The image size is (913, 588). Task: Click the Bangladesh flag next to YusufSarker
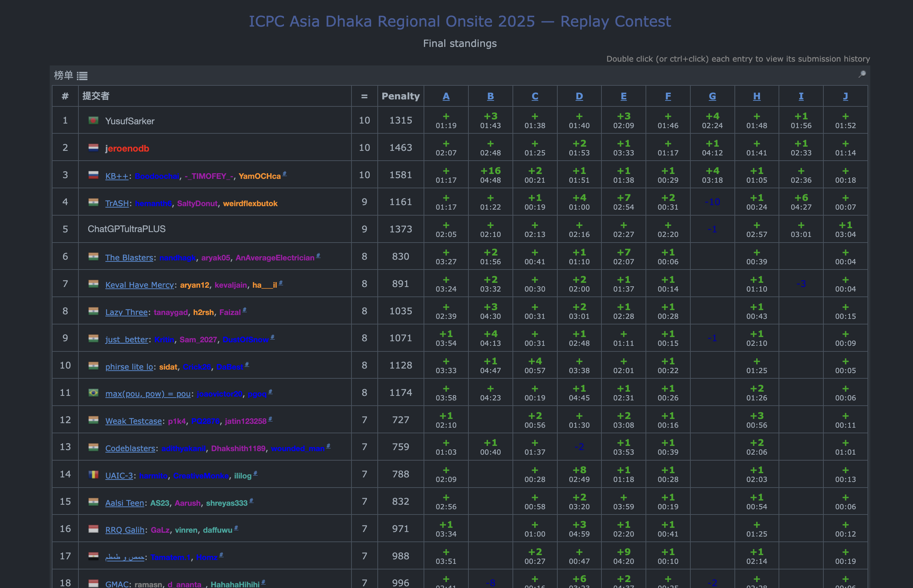click(x=93, y=121)
